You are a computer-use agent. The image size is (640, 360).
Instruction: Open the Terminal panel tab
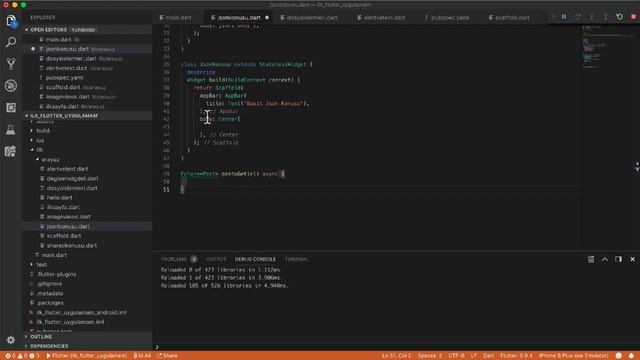(297, 259)
